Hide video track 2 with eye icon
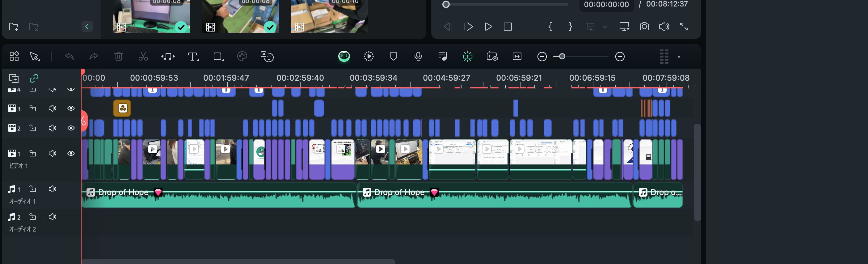The width and height of the screenshot is (868, 264). tap(71, 128)
